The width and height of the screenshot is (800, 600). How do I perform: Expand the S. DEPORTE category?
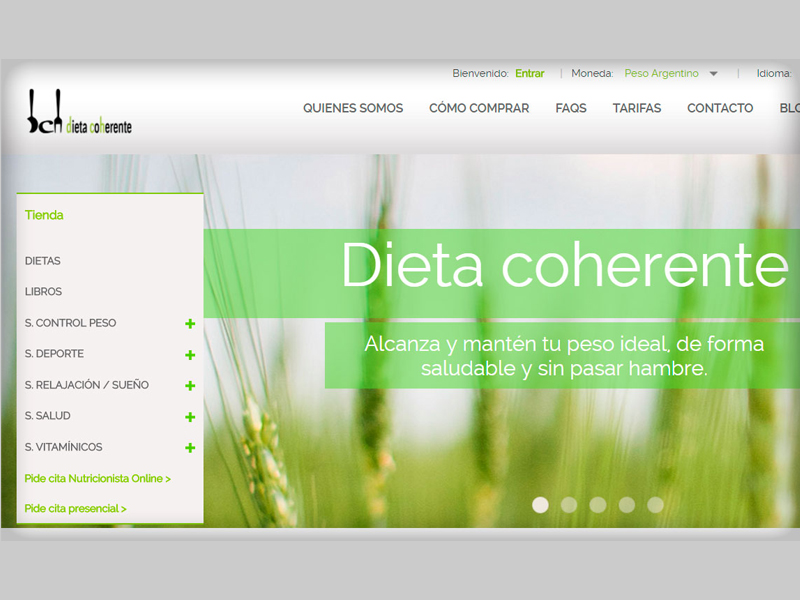(190, 355)
